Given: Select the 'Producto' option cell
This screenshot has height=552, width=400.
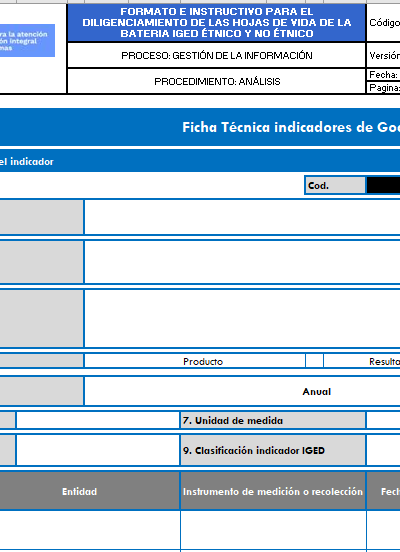Looking at the screenshot, I should (195, 361).
